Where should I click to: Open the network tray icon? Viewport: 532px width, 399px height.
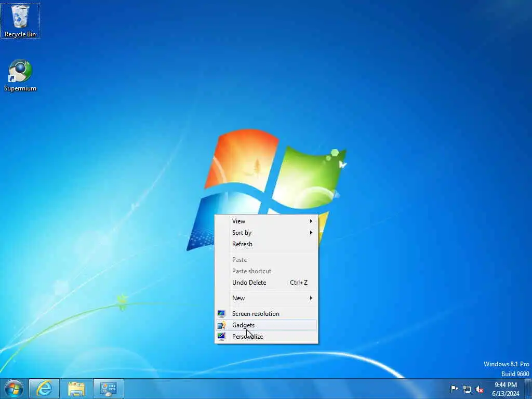(x=467, y=389)
